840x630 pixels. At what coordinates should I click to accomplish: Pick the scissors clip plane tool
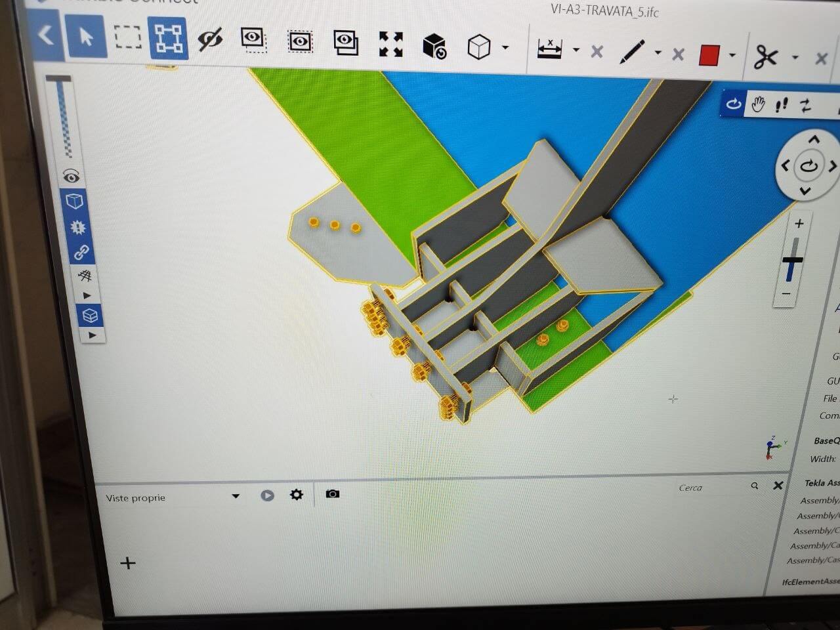pos(765,57)
